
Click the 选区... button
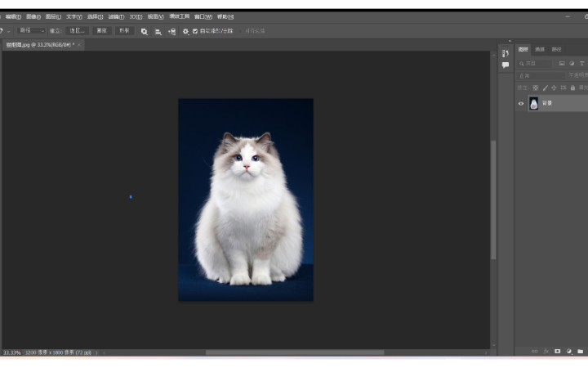point(78,31)
